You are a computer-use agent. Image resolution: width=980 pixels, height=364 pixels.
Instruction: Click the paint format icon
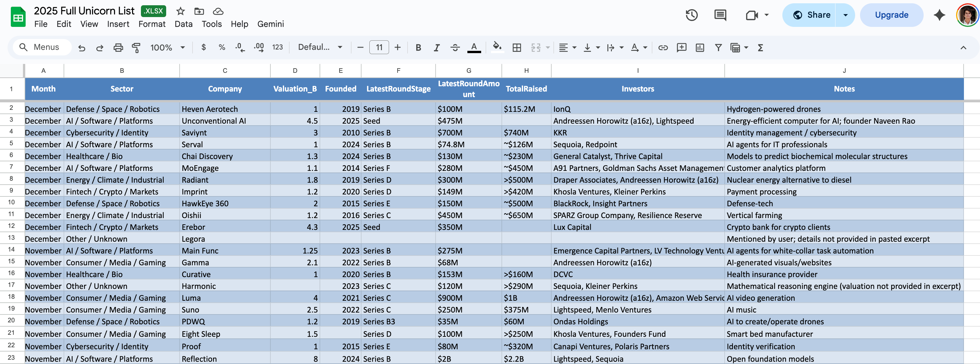(x=136, y=48)
